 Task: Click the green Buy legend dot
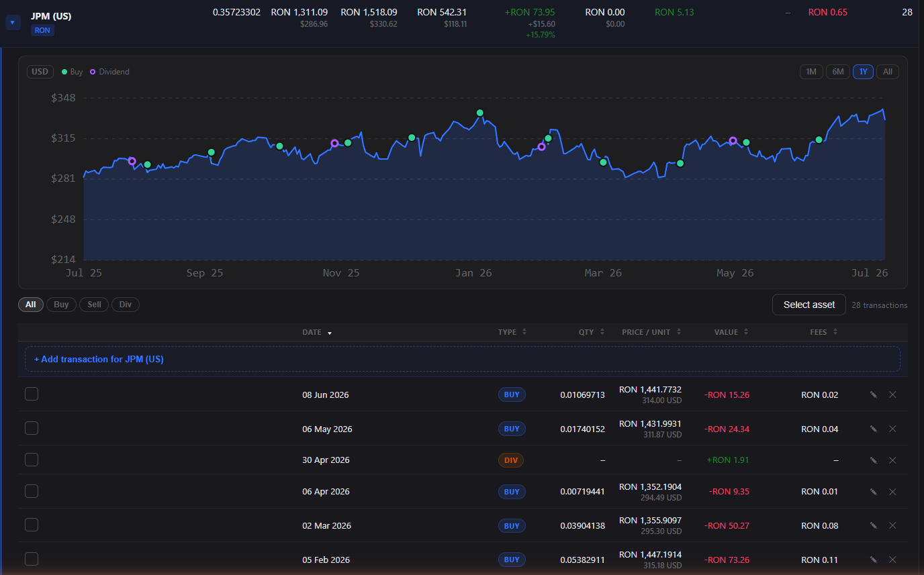tap(64, 72)
